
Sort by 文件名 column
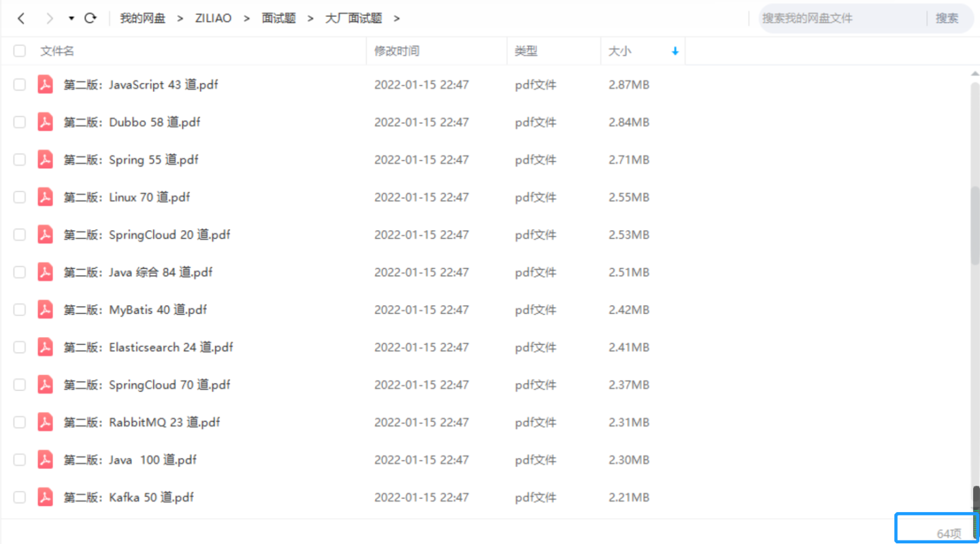click(57, 51)
